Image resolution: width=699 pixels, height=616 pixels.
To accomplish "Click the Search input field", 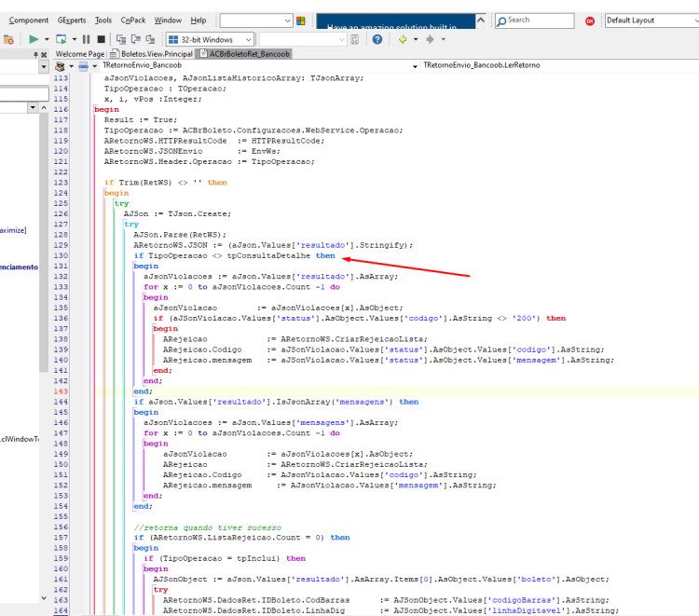I will pos(535,21).
